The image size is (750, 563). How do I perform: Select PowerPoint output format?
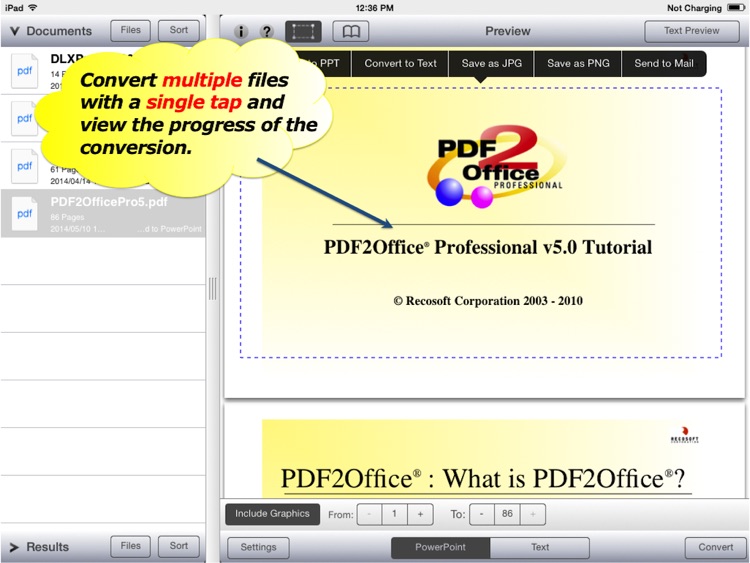point(440,548)
